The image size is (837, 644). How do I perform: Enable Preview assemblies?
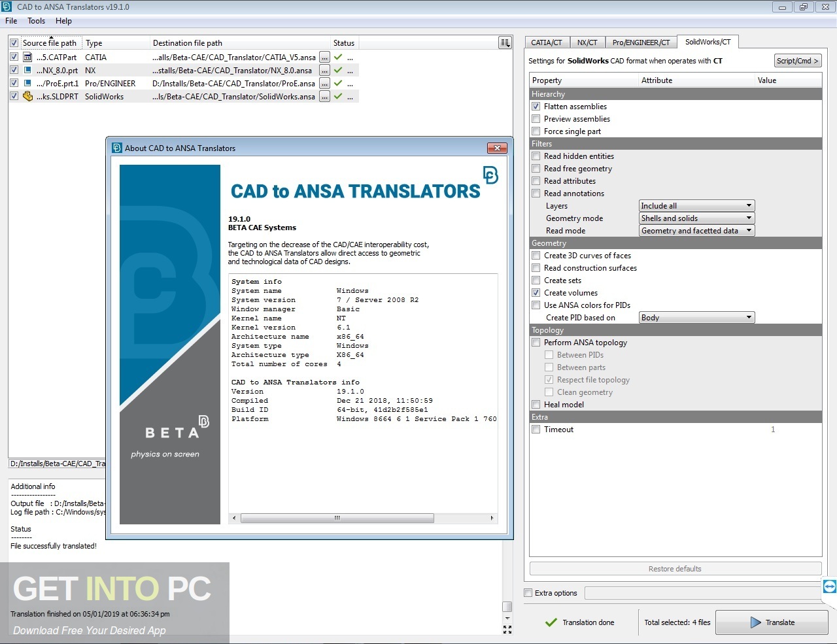tap(536, 119)
